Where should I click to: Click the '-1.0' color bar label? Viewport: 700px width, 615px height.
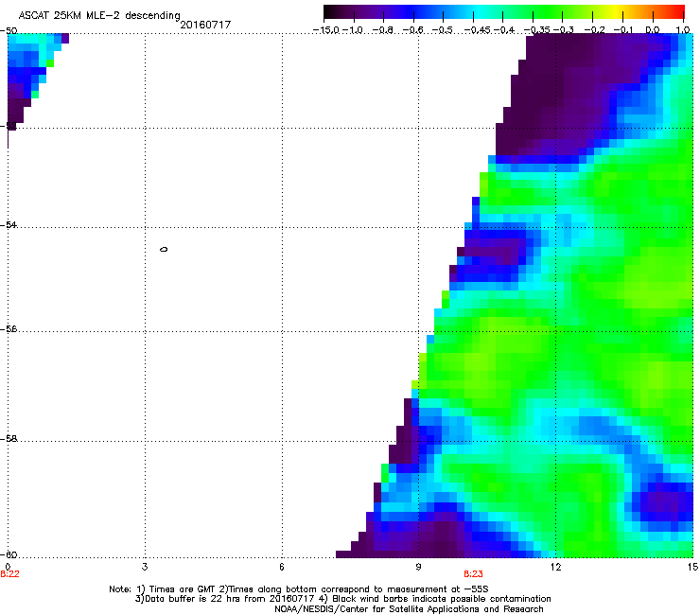353,30
